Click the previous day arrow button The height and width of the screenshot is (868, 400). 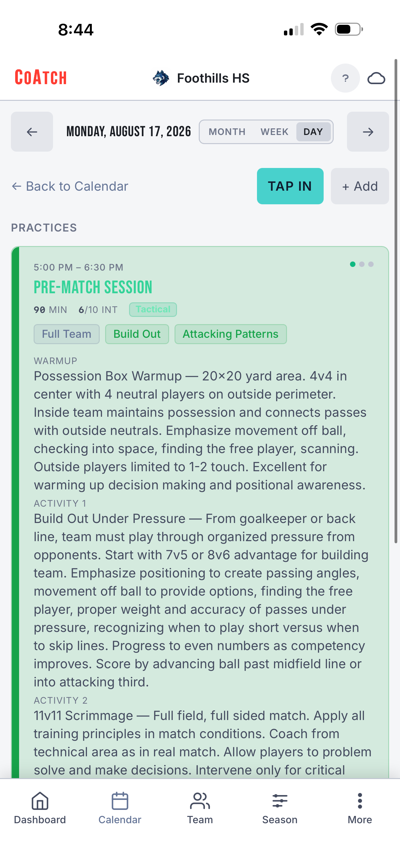[32, 132]
